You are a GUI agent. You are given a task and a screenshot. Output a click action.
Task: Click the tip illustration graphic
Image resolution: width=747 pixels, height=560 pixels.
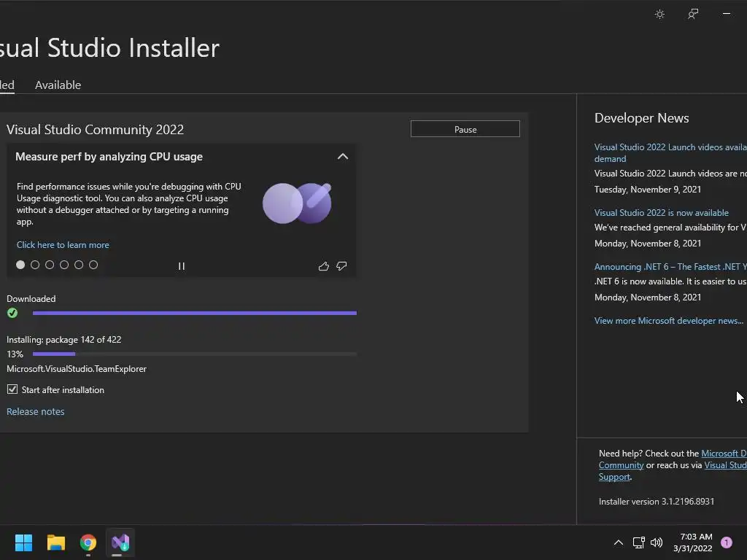tap(298, 203)
